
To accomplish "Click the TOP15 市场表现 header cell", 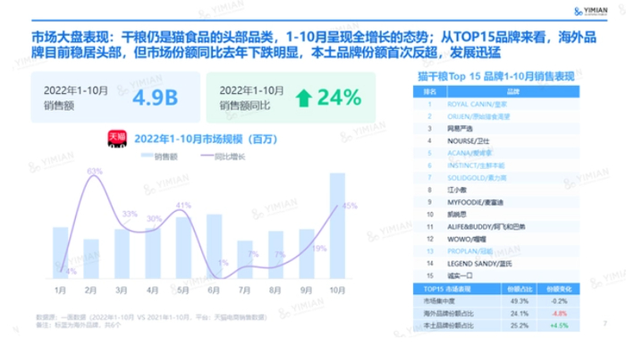I will (457, 289).
